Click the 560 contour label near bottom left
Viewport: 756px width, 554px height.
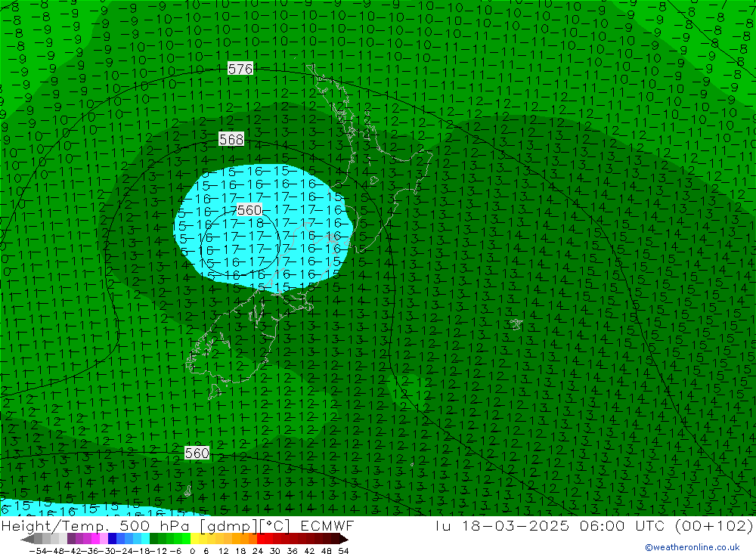tap(197, 453)
